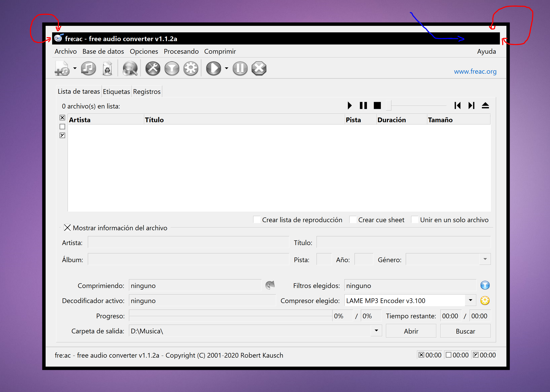Open encoder settings yellow gear icon
This screenshot has height=392, width=550.
[x=485, y=301]
